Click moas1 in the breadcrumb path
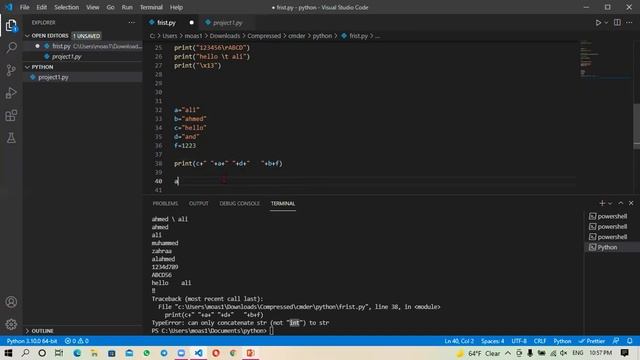This screenshot has width=640, height=360. [193, 36]
